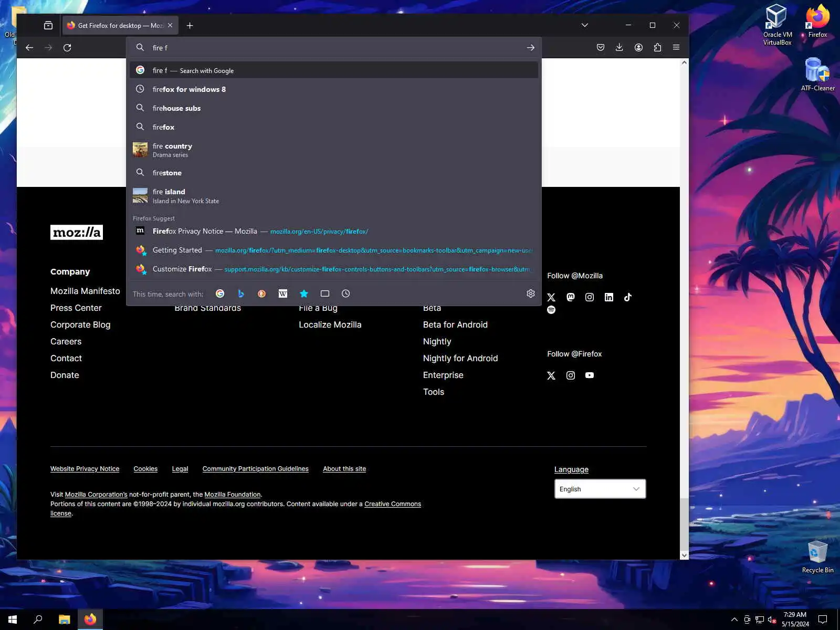840x630 pixels.
Task: Open Localize Mozilla link
Action: pos(330,324)
